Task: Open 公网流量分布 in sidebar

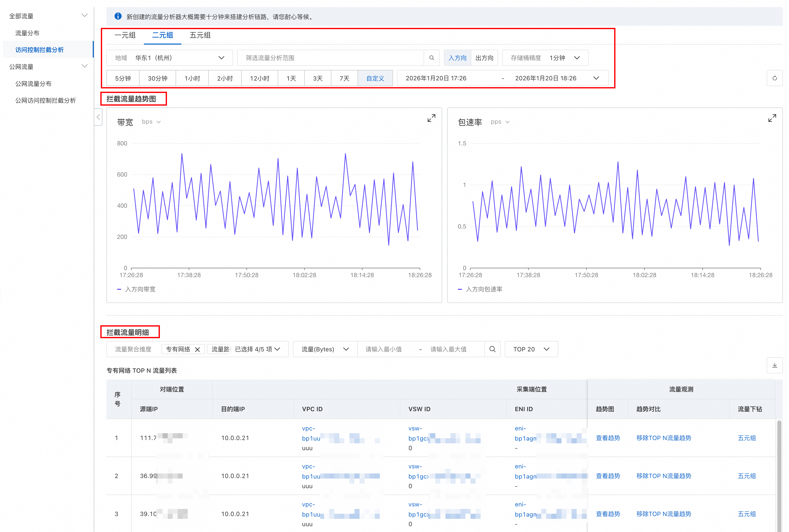Action: pyautogui.click(x=33, y=84)
